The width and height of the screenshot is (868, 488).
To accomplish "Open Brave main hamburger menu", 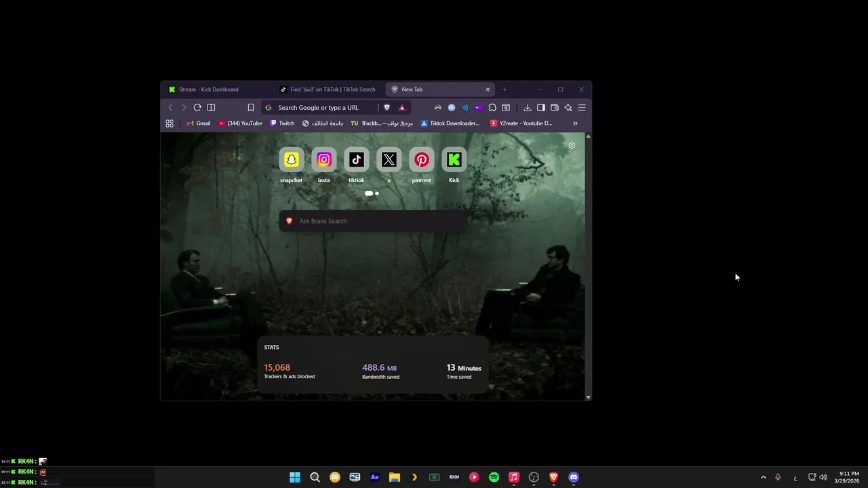I will click(581, 107).
